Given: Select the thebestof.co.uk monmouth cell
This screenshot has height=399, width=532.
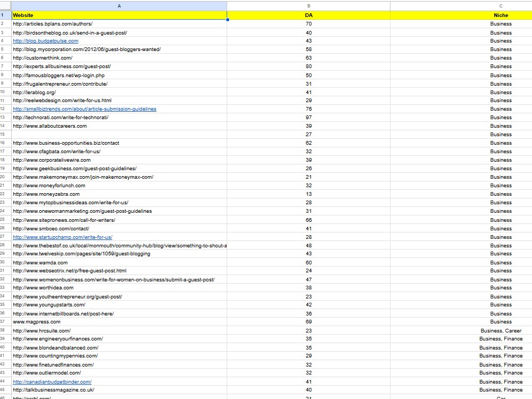Looking at the screenshot, I should point(119,246).
